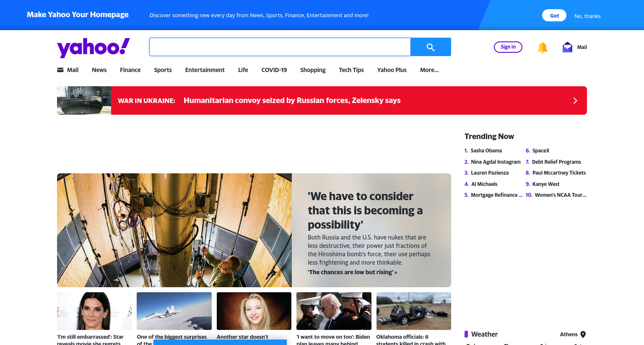Select trending topic Mortgage Refinance
This screenshot has height=345, width=644.
(497, 195)
